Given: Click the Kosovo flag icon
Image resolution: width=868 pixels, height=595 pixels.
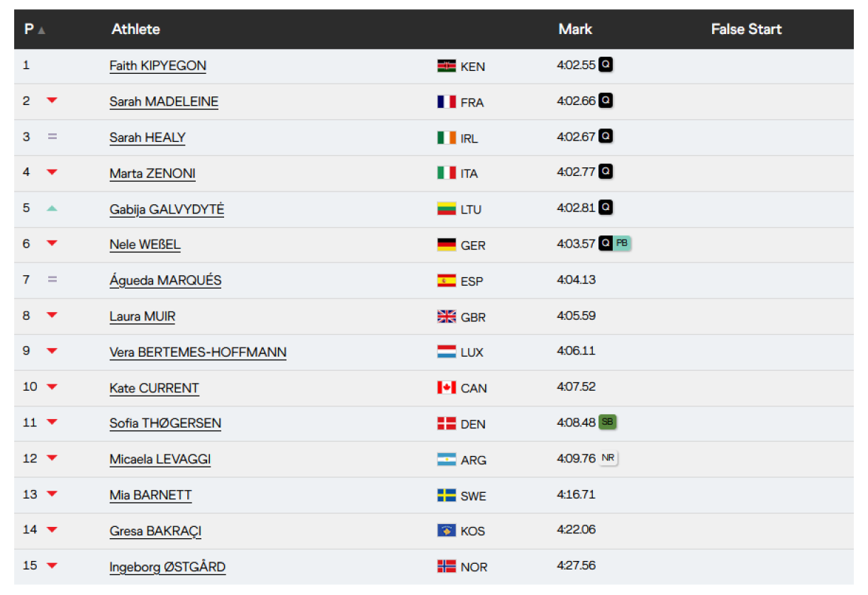Looking at the screenshot, I should pos(446,530).
